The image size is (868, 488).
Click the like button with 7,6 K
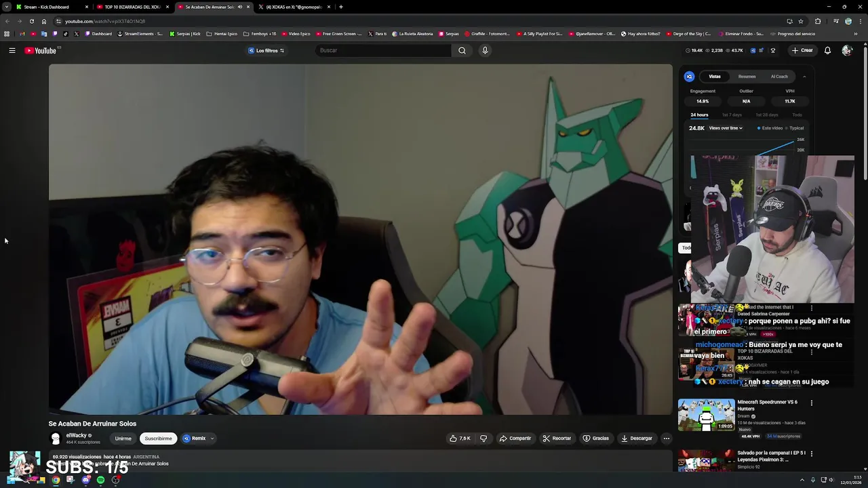460,439
